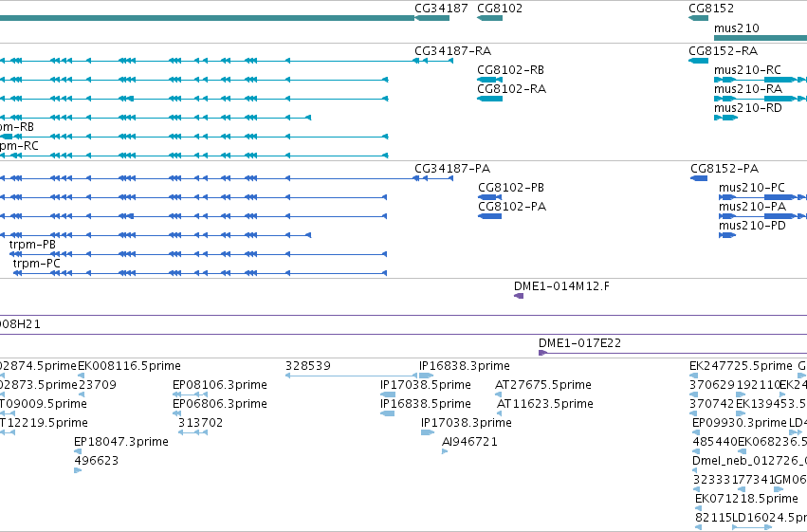Click the EK008116.5prime EST label
807x532 pixels.
click(x=129, y=366)
